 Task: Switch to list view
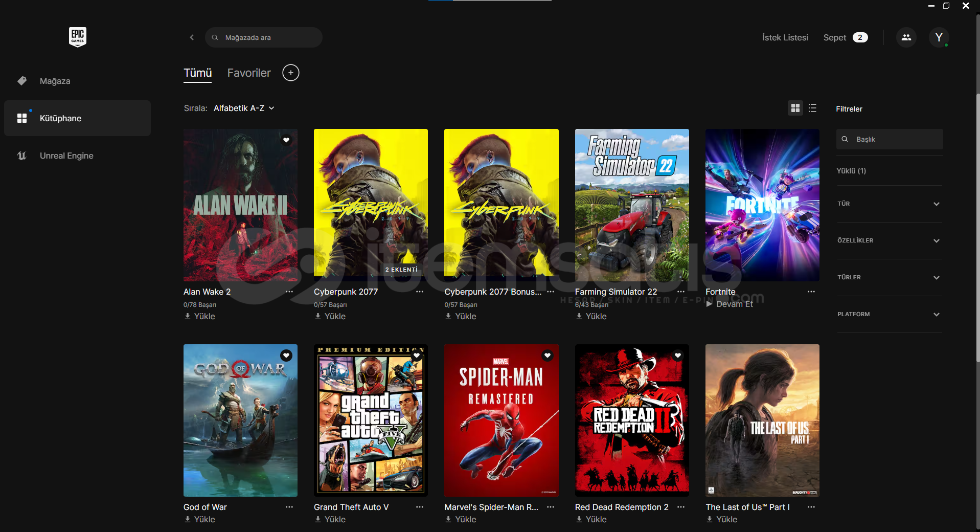(x=812, y=108)
